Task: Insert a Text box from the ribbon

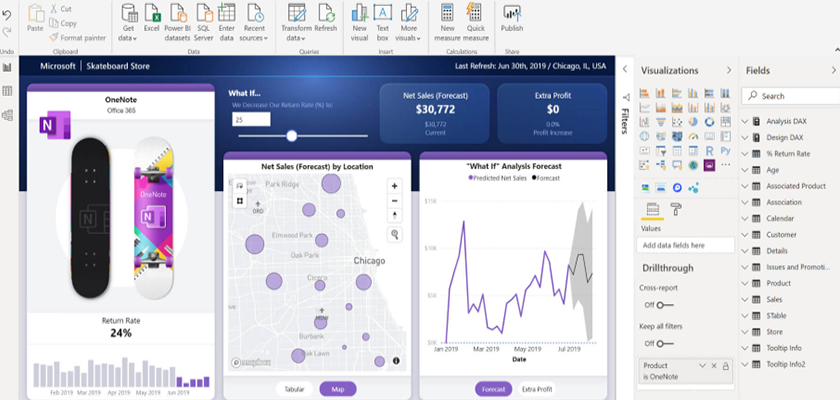Action: pos(383,14)
